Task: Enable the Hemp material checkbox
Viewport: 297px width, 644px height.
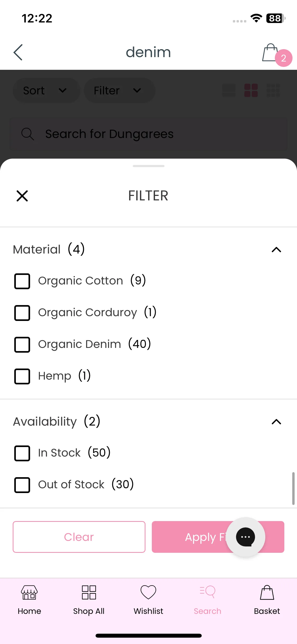Action: point(22,376)
